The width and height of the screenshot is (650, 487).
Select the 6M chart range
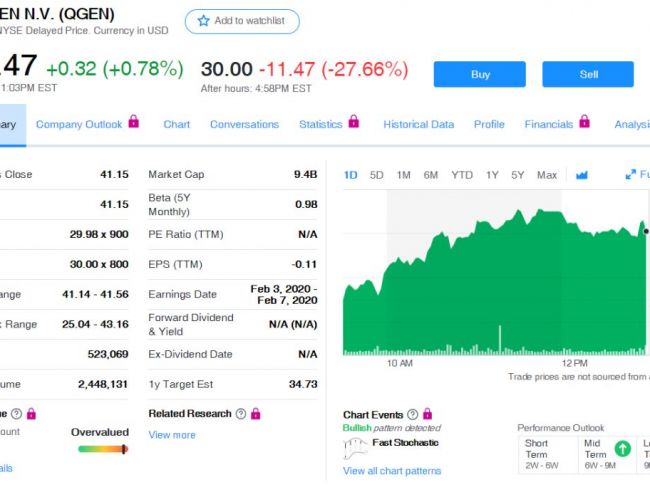click(x=431, y=175)
